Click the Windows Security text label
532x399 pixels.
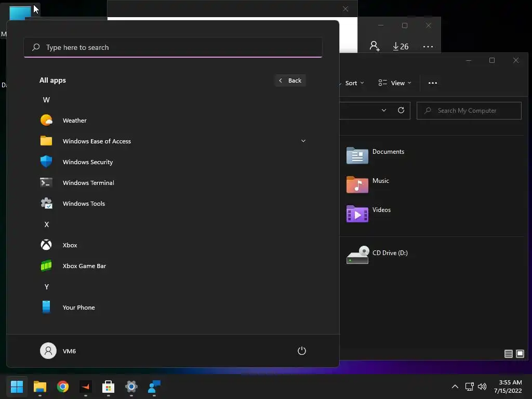(87, 162)
